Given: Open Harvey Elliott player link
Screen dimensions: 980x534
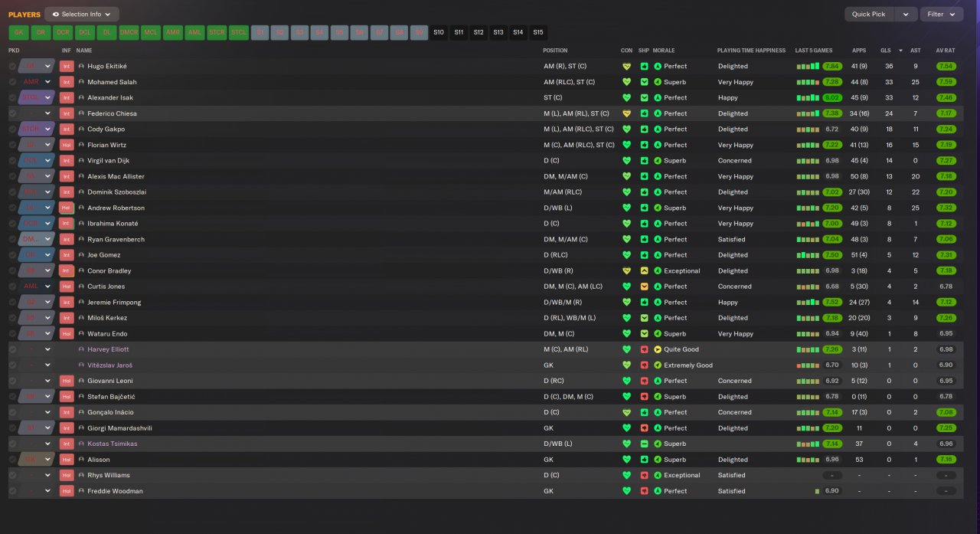Looking at the screenshot, I should point(108,349).
